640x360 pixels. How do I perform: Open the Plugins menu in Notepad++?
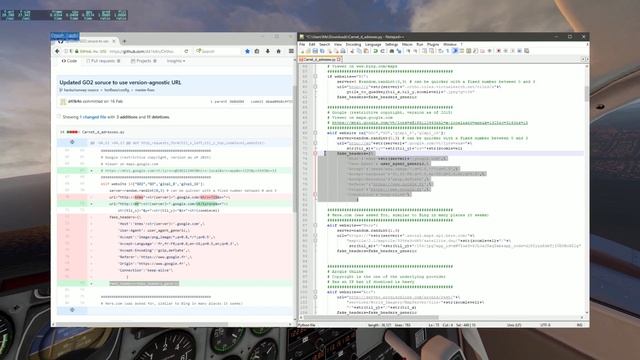(433, 44)
